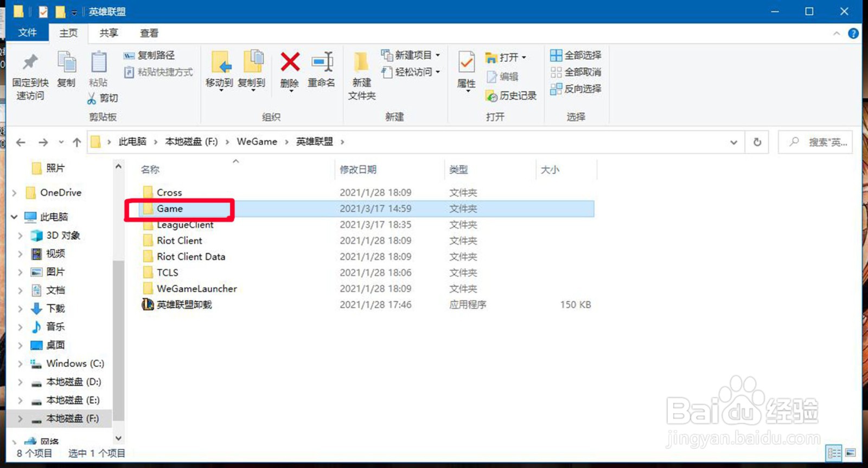Viewport: 868px width, 468px height.
Task: Click the Help question mark icon
Action: tap(853, 34)
